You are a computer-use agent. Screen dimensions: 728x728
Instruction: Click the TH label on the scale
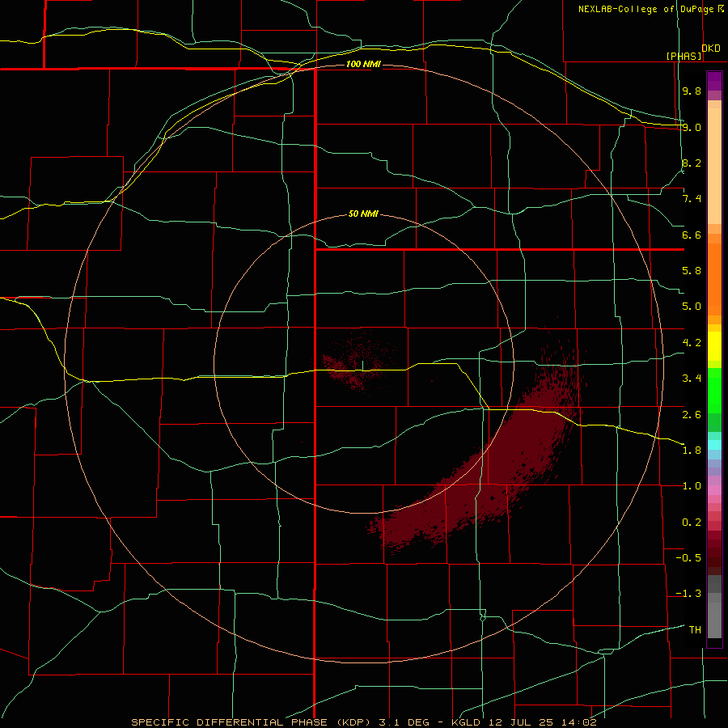(x=695, y=630)
